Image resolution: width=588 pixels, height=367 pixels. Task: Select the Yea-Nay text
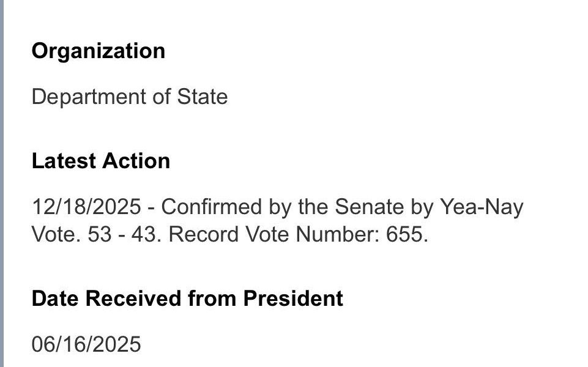(x=482, y=207)
